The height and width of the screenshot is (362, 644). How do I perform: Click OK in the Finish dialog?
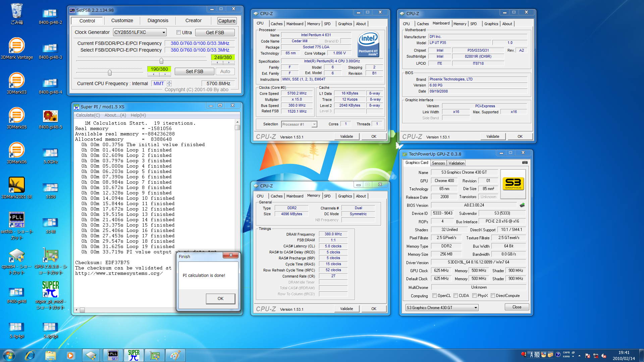pyautogui.click(x=220, y=299)
